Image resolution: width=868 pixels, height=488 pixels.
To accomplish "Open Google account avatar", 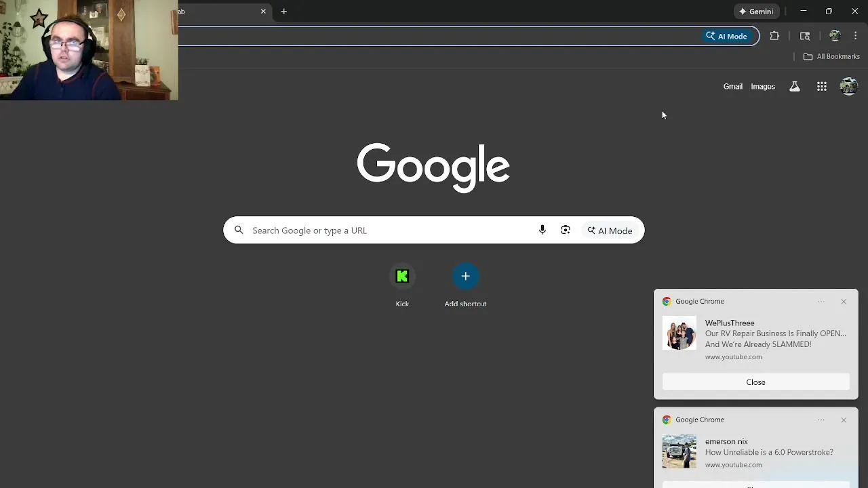I will tap(848, 86).
